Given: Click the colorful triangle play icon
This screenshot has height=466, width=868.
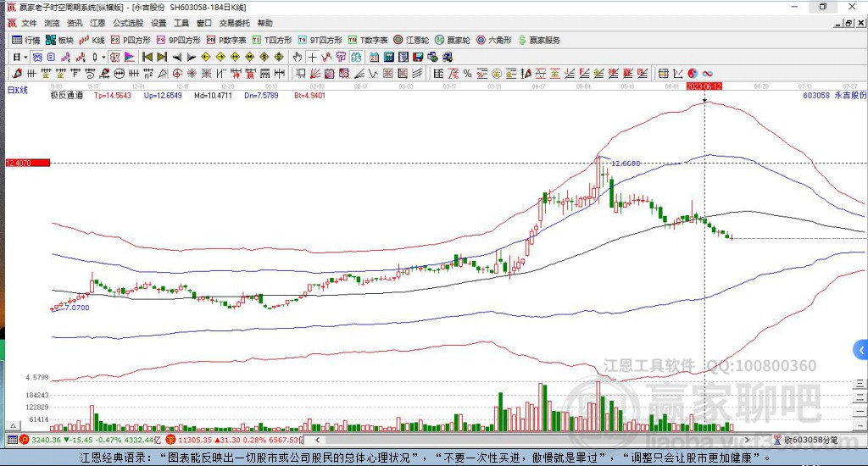Looking at the screenshot, I should tap(130, 57).
